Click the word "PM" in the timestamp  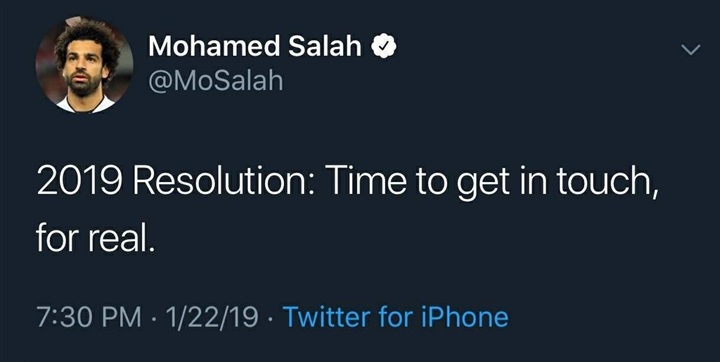[122, 317]
